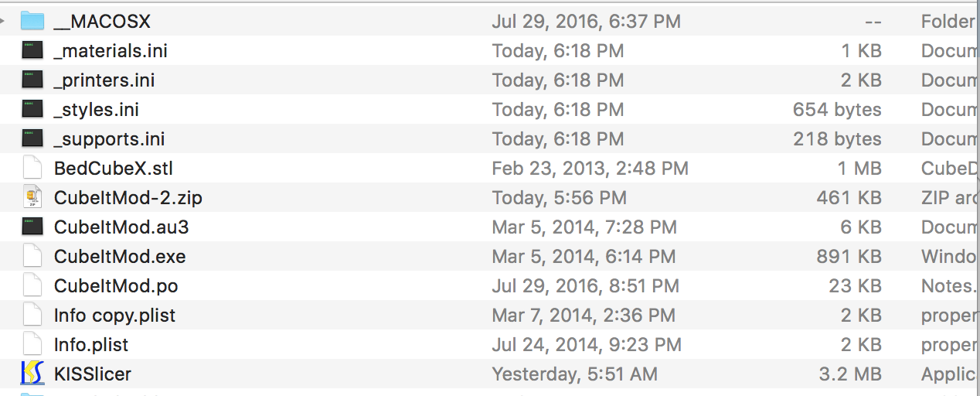980x396 pixels.
Task: Click the BedCubeX.stl blank file icon
Action: tap(32, 168)
